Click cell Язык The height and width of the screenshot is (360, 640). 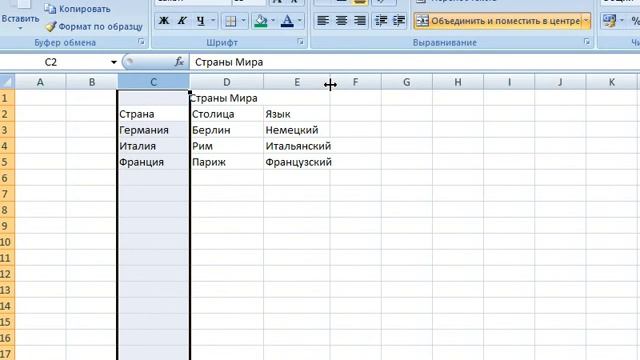[x=297, y=114]
